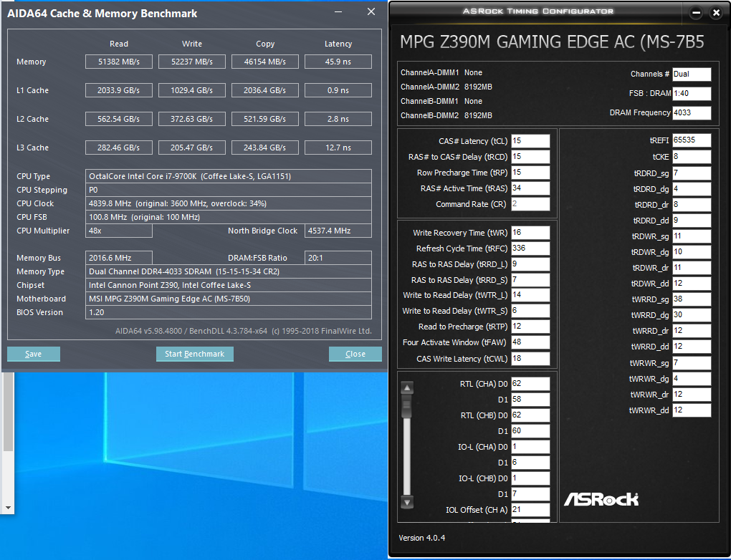The height and width of the screenshot is (560, 731).
Task: Click the FSB : DRAM ratio field
Action: point(692,93)
